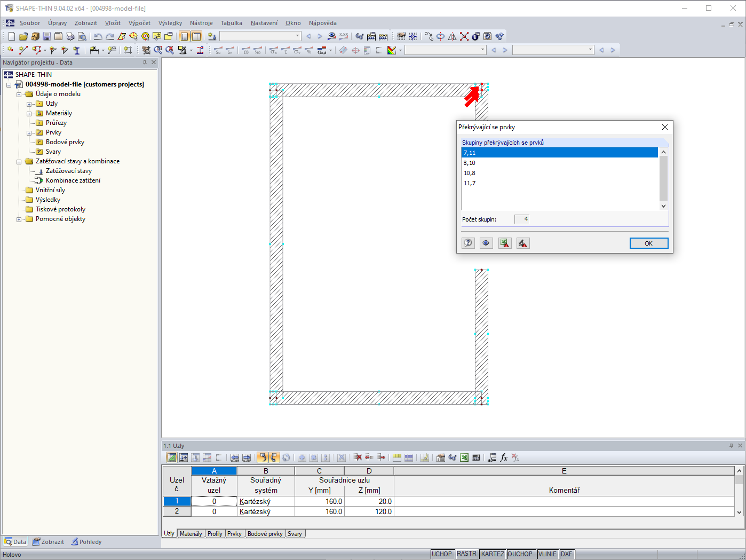Screen dimensions: 746x560
Task: Click the OK button in dialog
Action: coord(648,243)
